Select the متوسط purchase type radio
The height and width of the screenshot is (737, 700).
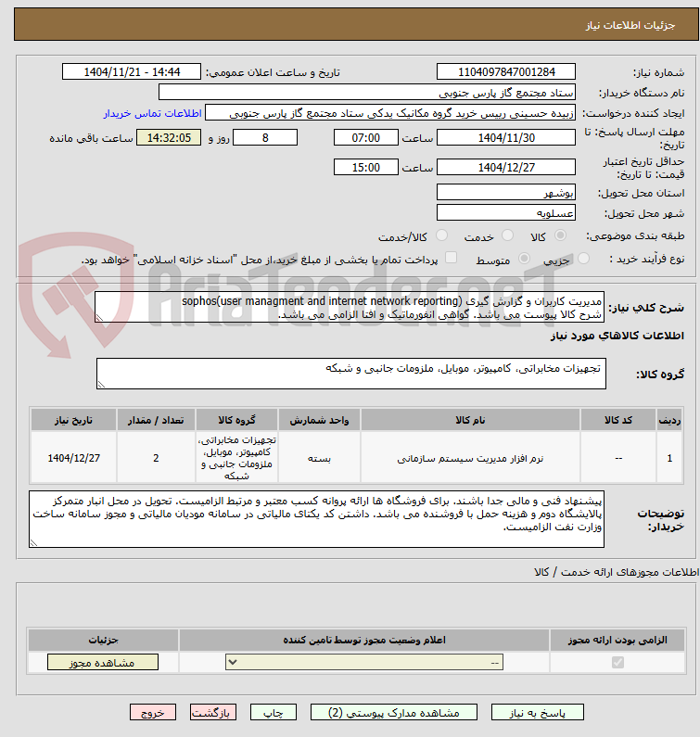click(x=524, y=258)
